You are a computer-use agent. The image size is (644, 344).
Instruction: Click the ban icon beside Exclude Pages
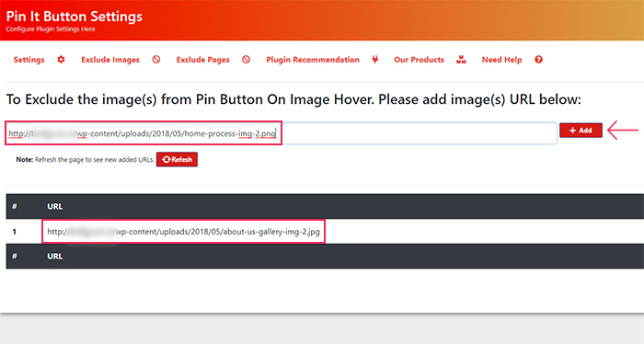coord(246,60)
